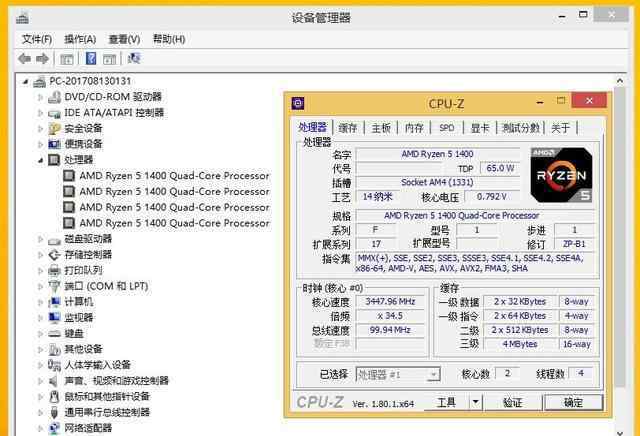The width and height of the screenshot is (640, 436).
Task: Open the 文件(F) menu
Action: [37, 39]
